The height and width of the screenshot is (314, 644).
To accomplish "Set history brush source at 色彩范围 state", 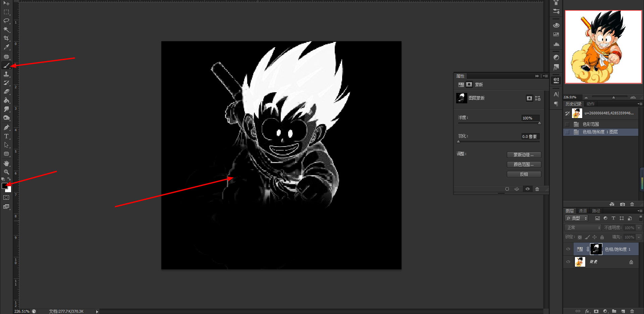I will click(567, 124).
